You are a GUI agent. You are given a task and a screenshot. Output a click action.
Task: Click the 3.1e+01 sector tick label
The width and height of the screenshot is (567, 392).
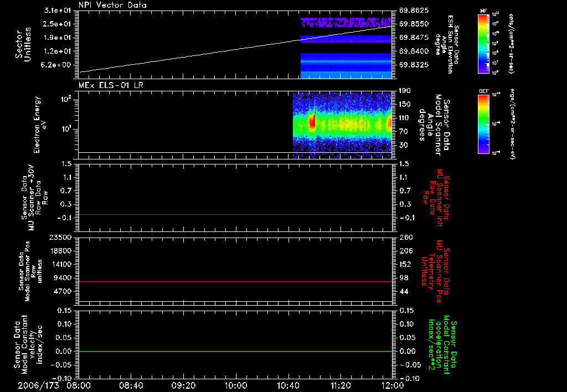(x=58, y=11)
